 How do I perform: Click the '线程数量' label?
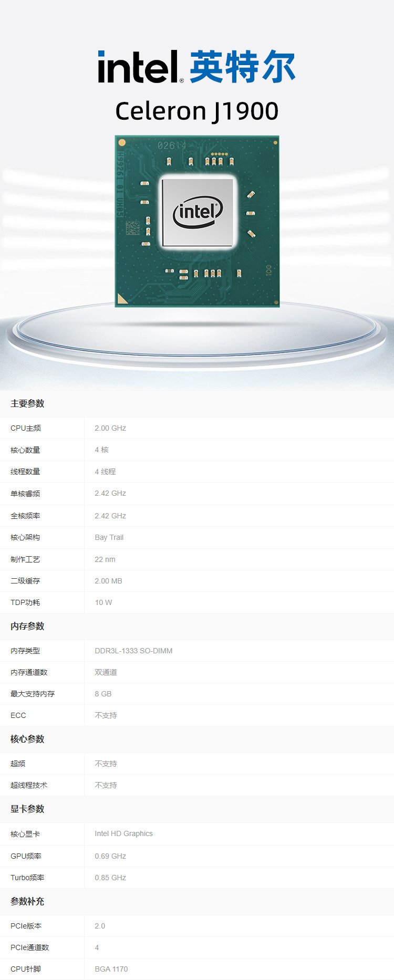(25, 472)
